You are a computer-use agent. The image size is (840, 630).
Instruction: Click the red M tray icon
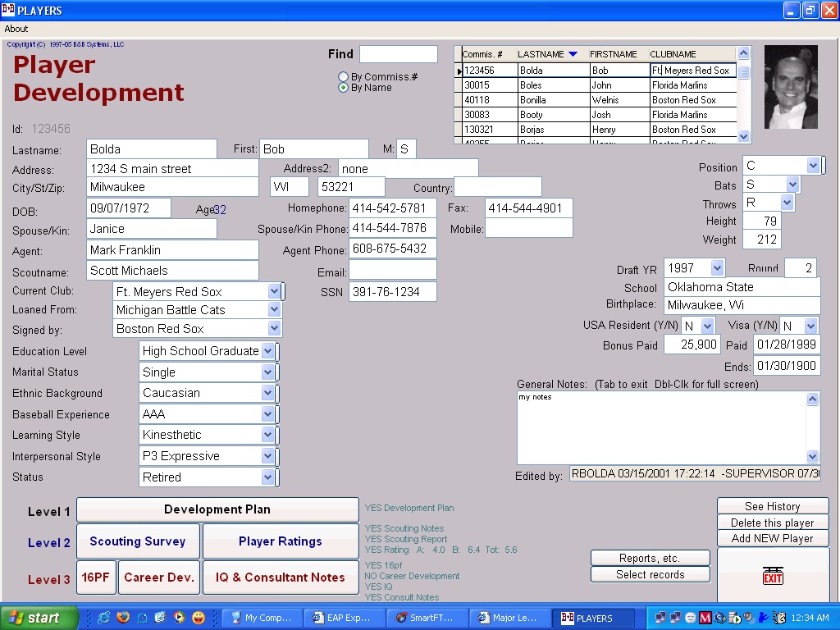coord(705,618)
